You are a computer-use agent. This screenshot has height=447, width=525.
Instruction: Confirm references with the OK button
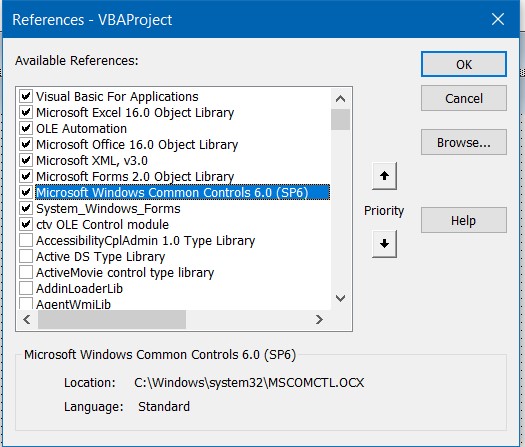(x=464, y=64)
